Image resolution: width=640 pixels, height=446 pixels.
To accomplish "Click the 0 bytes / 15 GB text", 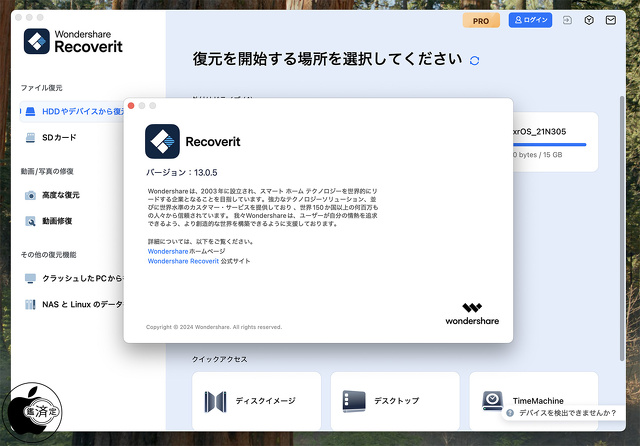I will (x=538, y=155).
